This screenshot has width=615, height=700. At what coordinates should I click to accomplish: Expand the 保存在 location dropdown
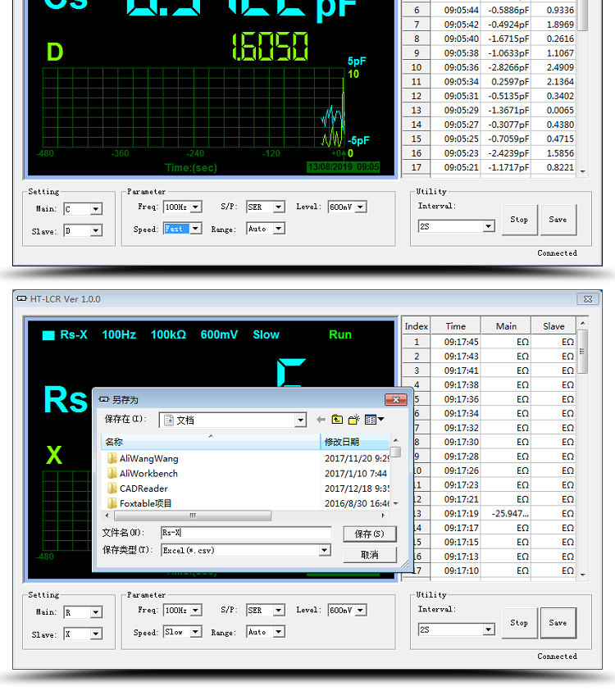click(301, 420)
